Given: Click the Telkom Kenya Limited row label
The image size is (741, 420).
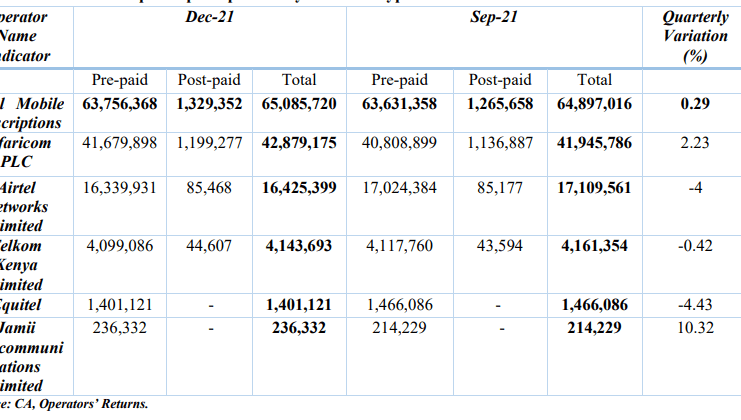Looking at the screenshot, I should pyautogui.click(x=22, y=266).
